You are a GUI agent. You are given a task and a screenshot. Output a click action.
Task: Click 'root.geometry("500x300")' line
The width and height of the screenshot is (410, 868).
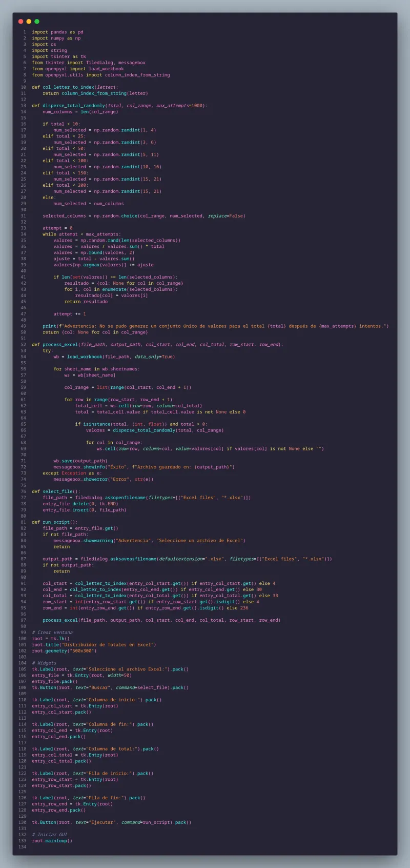pyautogui.click(x=64, y=651)
